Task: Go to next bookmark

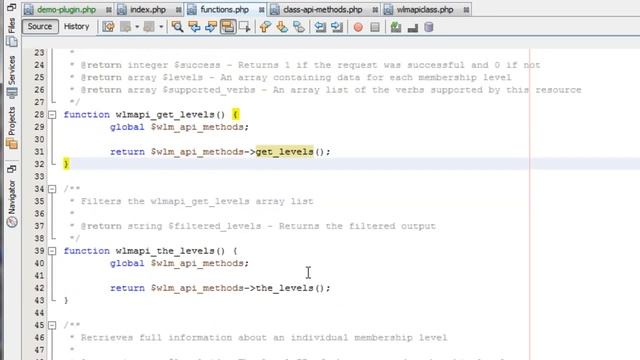Action: [282, 27]
